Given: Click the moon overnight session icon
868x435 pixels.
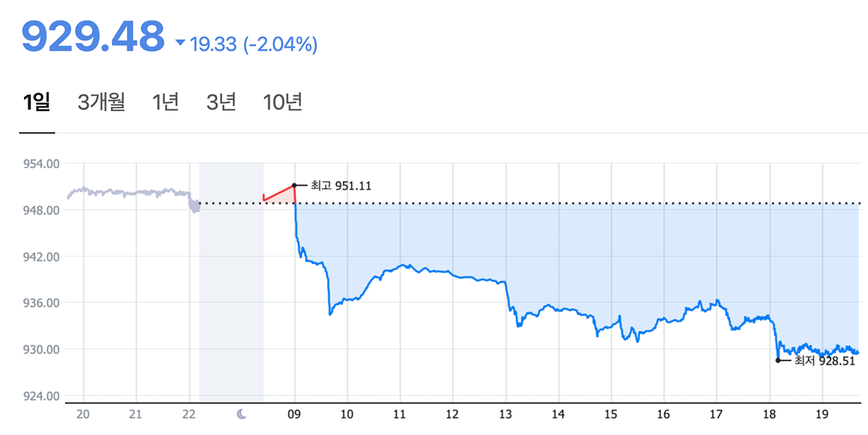Looking at the screenshot, I should tap(242, 414).
